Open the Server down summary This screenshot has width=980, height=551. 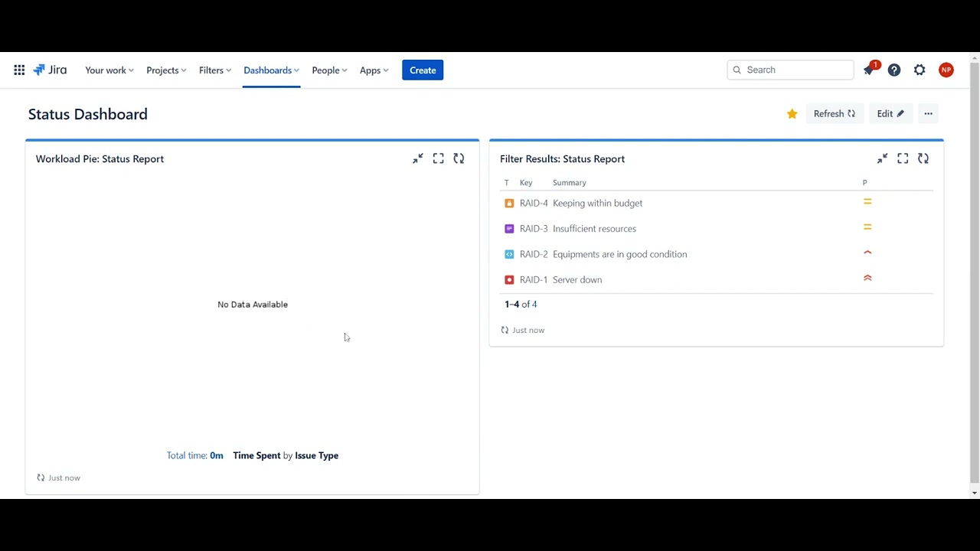pyautogui.click(x=577, y=280)
